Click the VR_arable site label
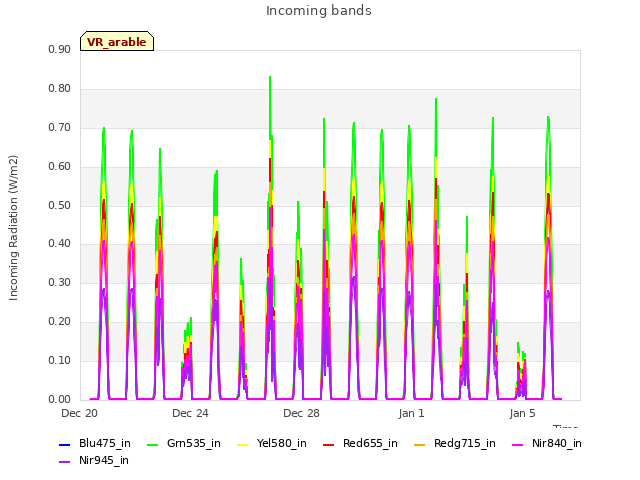The height and width of the screenshot is (480, 640). (x=117, y=42)
